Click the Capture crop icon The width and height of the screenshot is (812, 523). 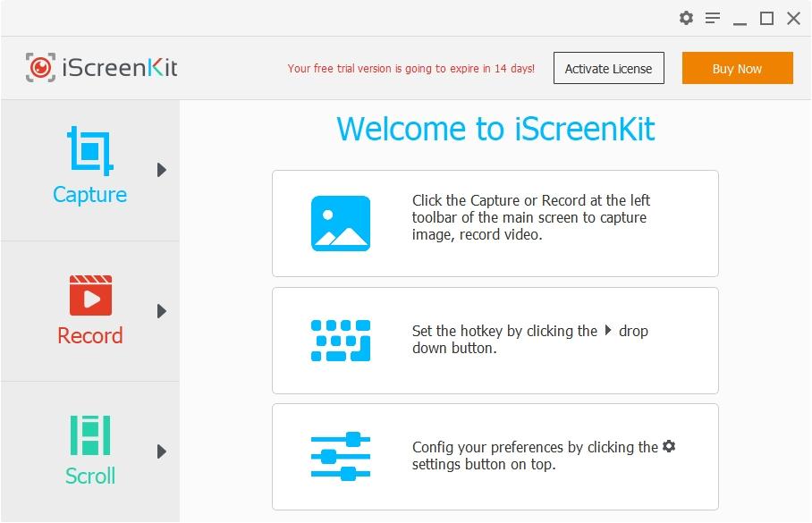[90, 151]
